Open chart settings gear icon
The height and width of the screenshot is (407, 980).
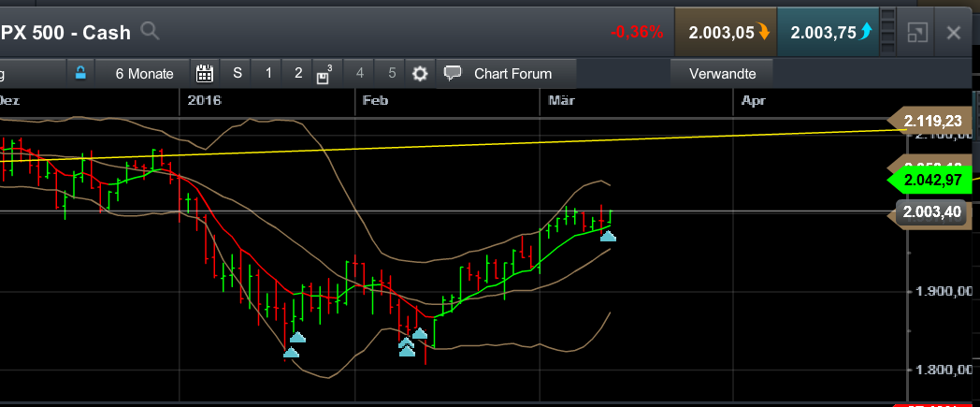(x=420, y=74)
